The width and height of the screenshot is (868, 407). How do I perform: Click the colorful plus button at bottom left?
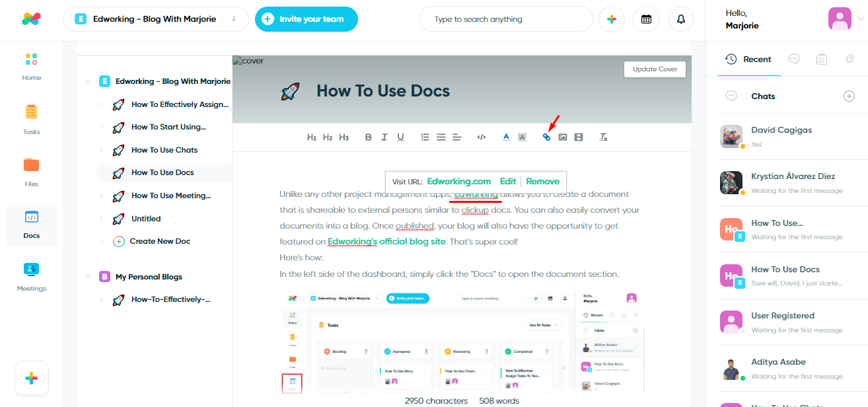[x=32, y=379]
